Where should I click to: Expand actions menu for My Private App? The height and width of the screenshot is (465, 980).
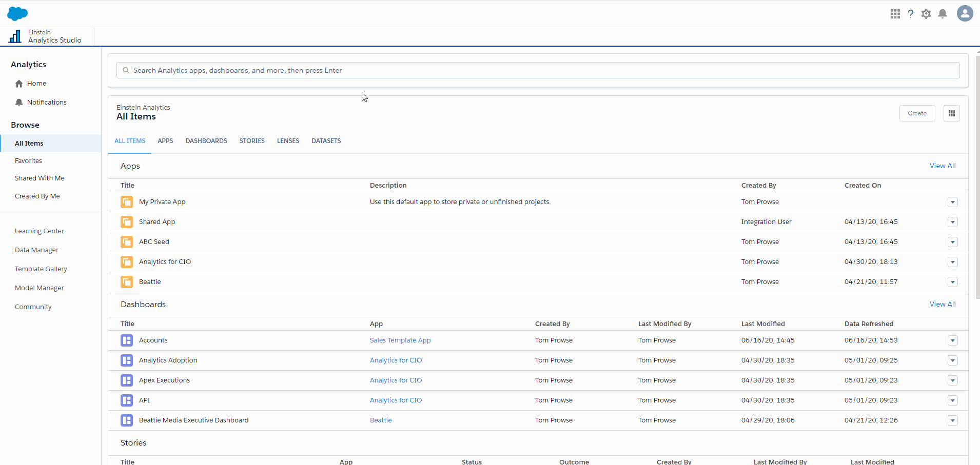click(x=953, y=202)
